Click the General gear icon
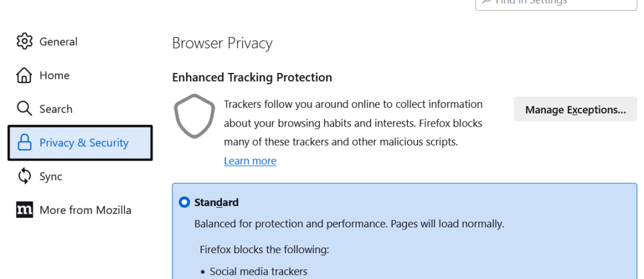644x279 pixels. [x=24, y=42]
